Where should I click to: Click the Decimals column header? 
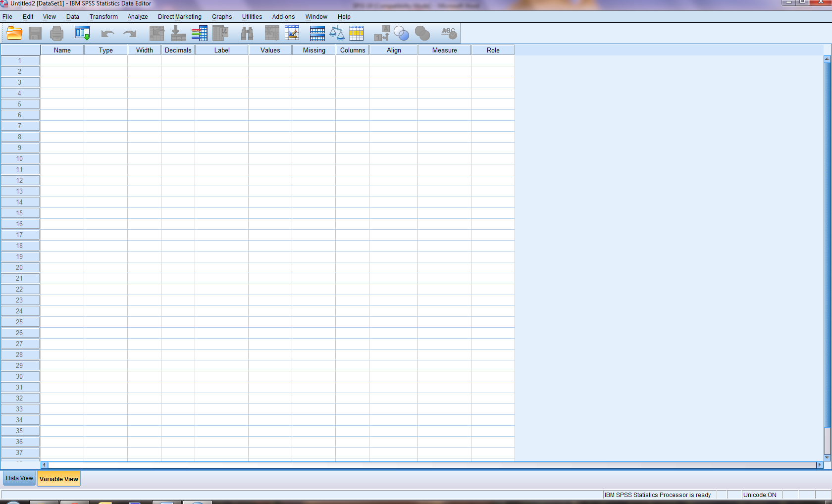tap(178, 50)
